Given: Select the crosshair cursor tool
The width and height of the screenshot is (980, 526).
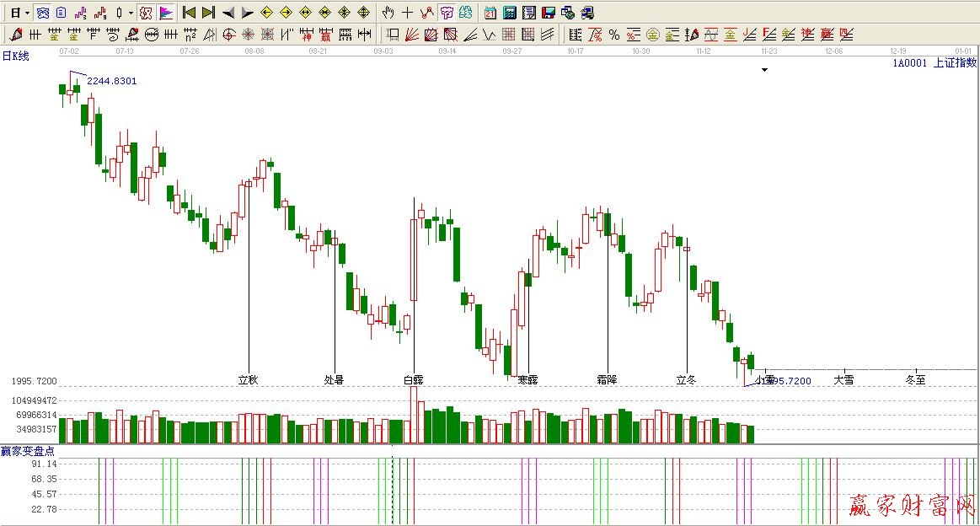Looking at the screenshot, I should (407, 13).
